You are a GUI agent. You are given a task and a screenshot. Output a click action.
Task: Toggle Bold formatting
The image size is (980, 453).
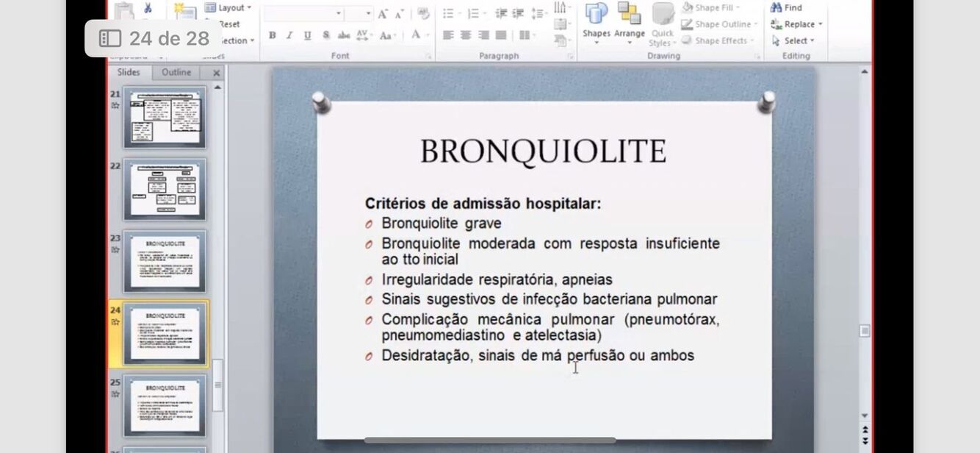point(273,35)
